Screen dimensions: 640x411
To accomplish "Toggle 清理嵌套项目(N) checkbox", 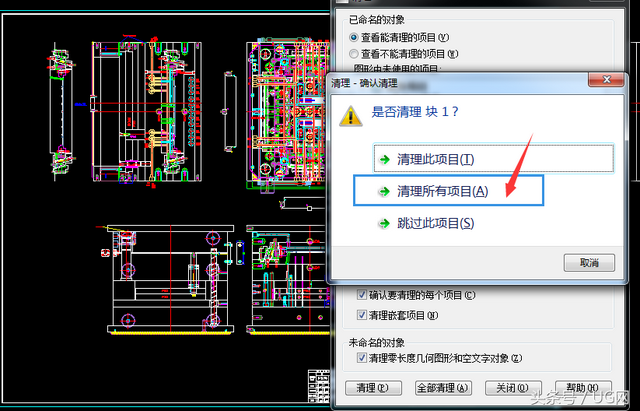I will pyautogui.click(x=362, y=315).
